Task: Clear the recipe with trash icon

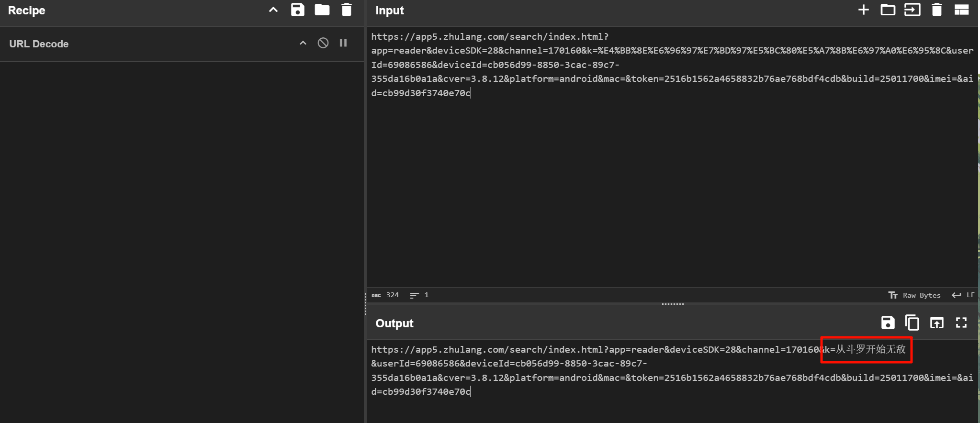Action: 346,10
